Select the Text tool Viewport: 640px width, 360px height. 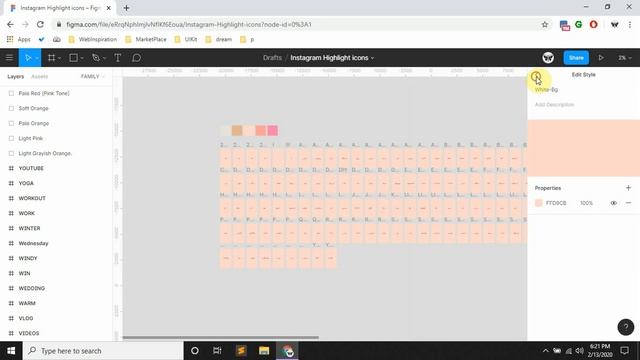[118, 58]
